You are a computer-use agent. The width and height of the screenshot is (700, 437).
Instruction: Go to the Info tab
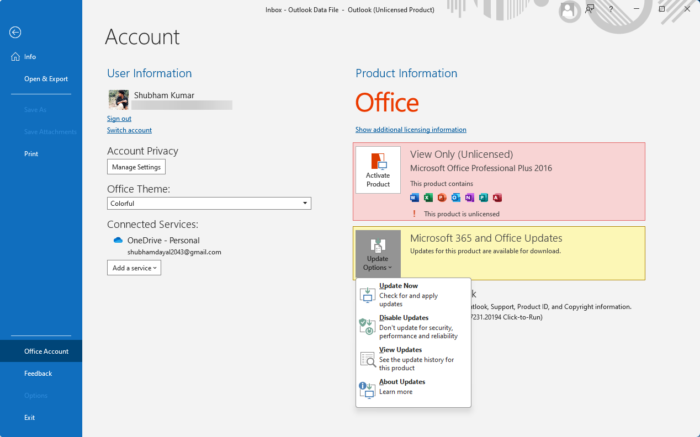[41, 57]
